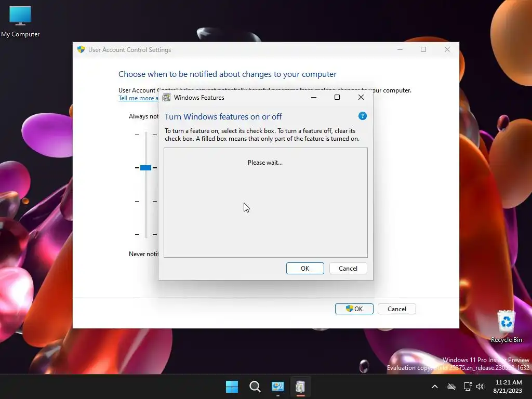Screen dimensions: 532x399
Task: Show hidden tray icons chevron
Action: click(x=435, y=387)
